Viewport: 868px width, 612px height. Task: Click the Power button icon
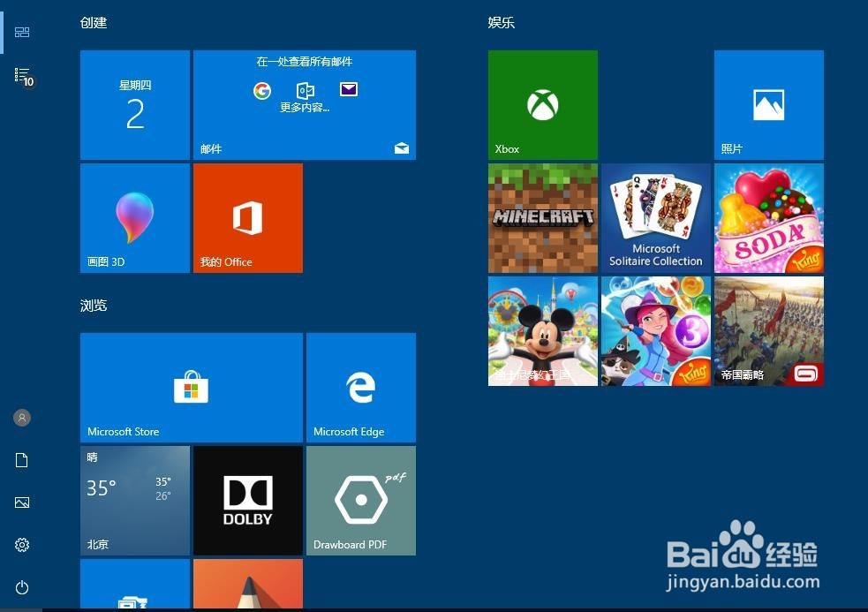(x=22, y=587)
